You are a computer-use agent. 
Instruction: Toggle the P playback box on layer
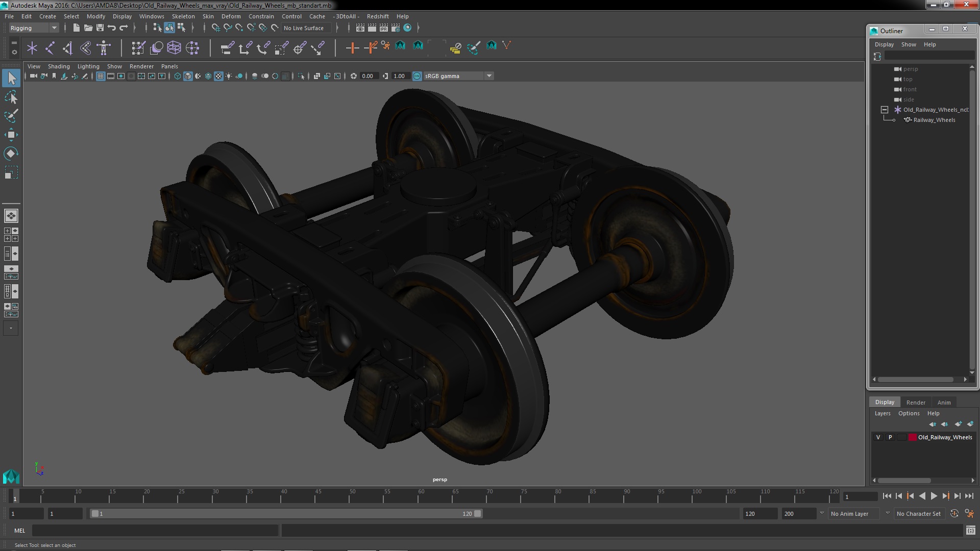[890, 437]
